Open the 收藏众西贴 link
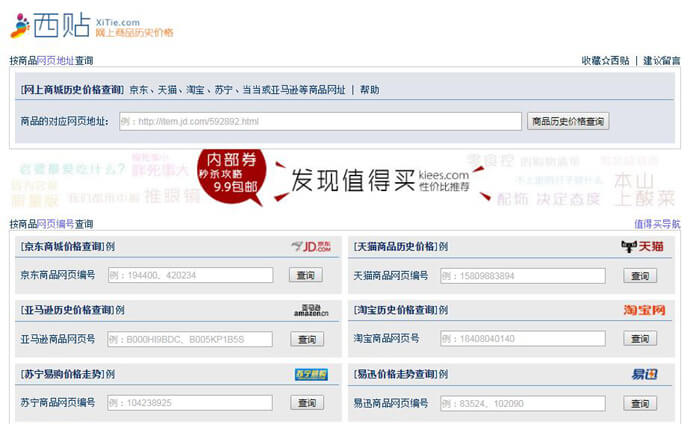 [605, 61]
